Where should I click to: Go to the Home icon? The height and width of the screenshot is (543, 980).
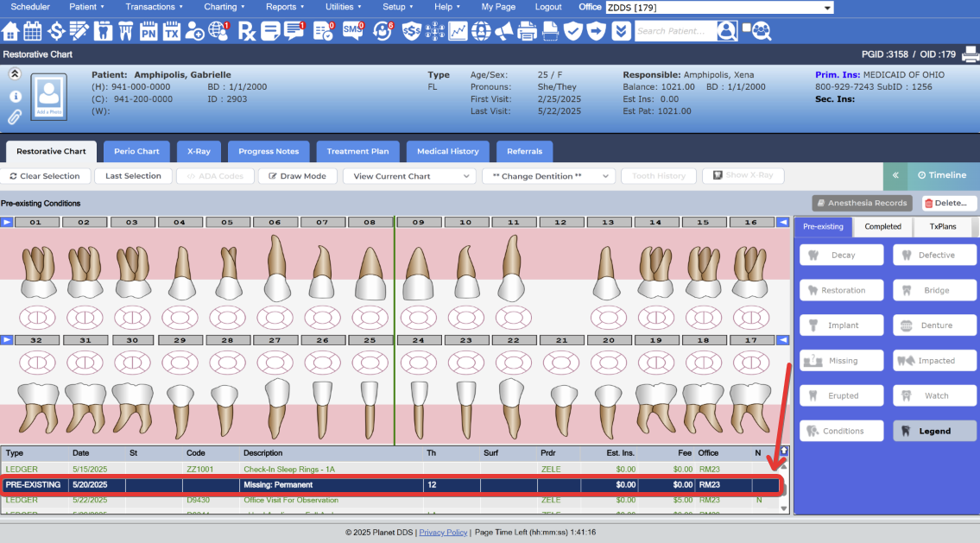(10, 30)
